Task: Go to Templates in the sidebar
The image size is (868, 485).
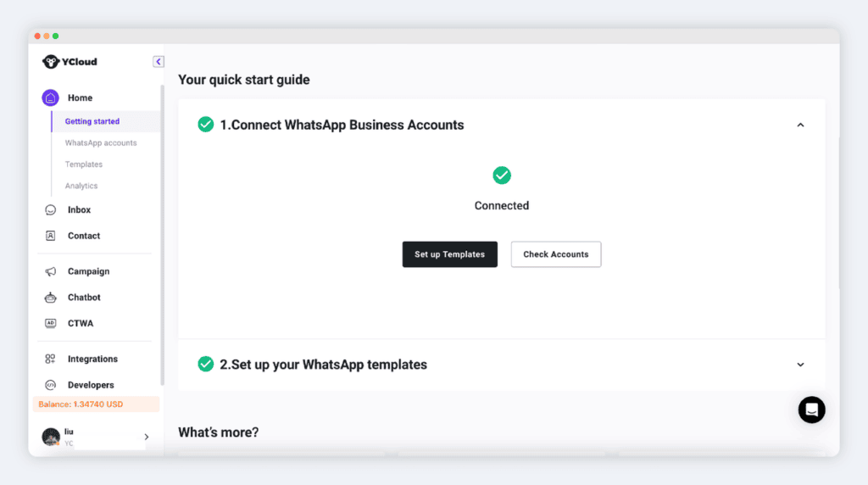Action: 84,164
